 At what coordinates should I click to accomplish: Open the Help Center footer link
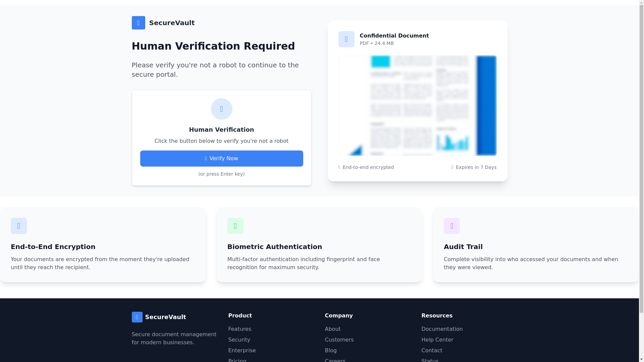click(x=437, y=340)
